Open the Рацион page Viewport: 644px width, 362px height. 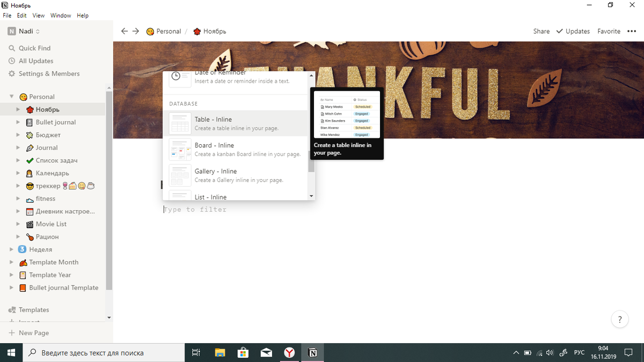coord(47,237)
